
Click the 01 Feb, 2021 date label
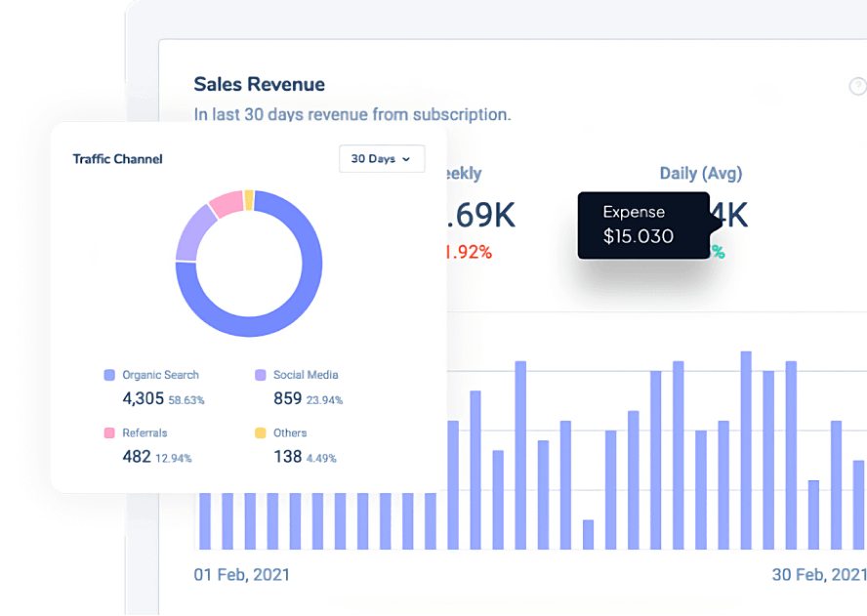coord(241,574)
